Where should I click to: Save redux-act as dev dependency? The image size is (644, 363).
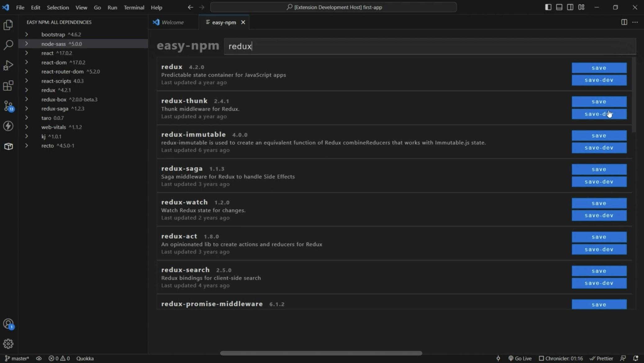coord(599,249)
